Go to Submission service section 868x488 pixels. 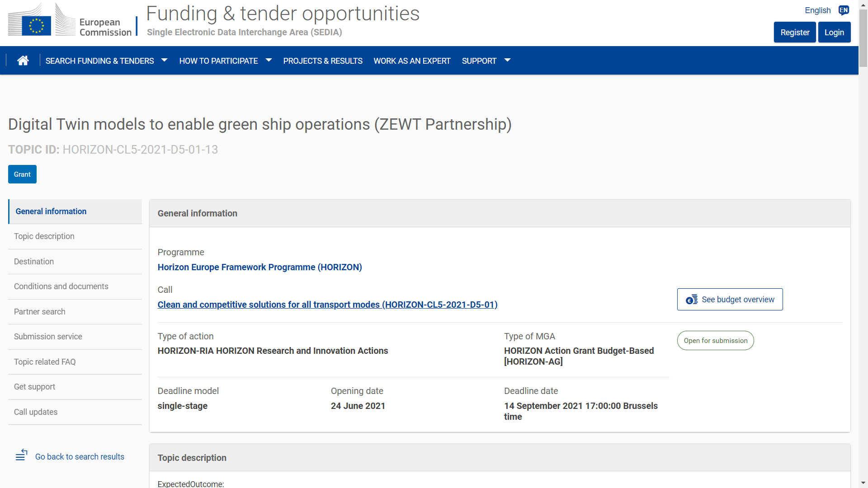[x=75, y=337]
